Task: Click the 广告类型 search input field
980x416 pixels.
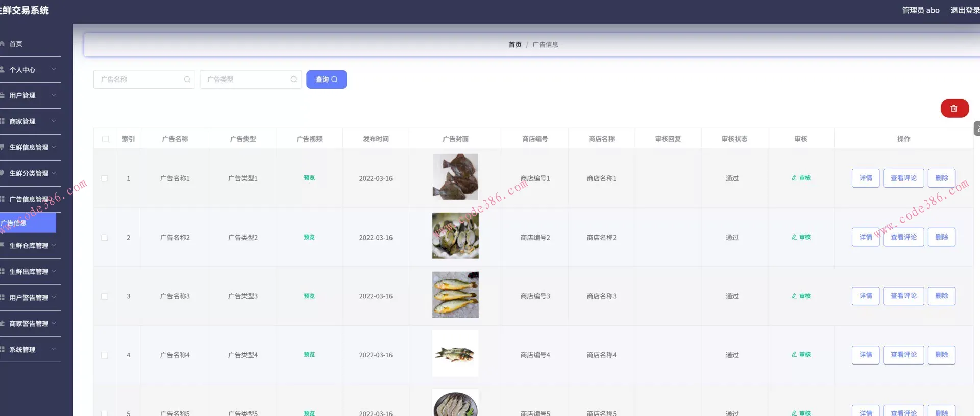Action: pos(251,80)
